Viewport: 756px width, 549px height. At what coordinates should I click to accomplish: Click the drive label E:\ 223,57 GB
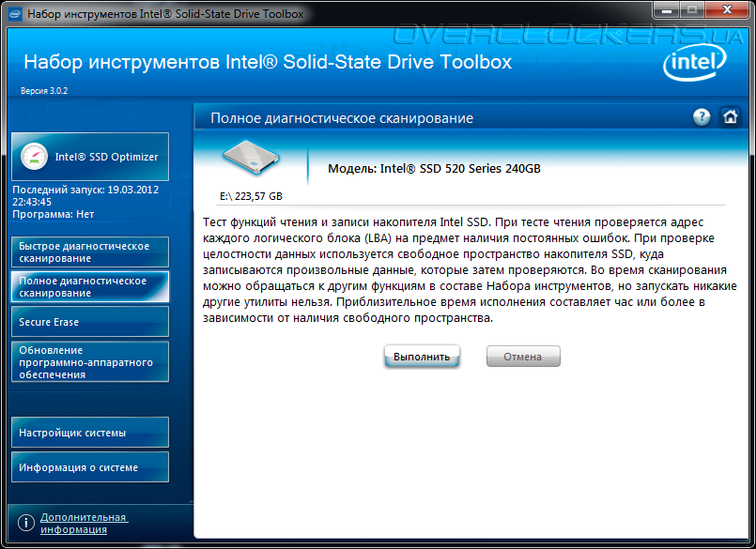[251, 196]
